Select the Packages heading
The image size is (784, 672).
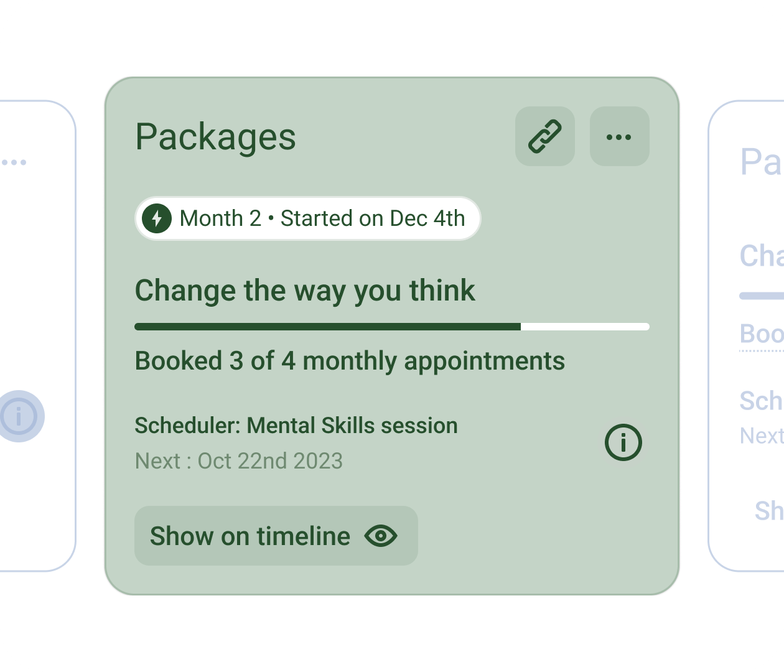(x=215, y=138)
